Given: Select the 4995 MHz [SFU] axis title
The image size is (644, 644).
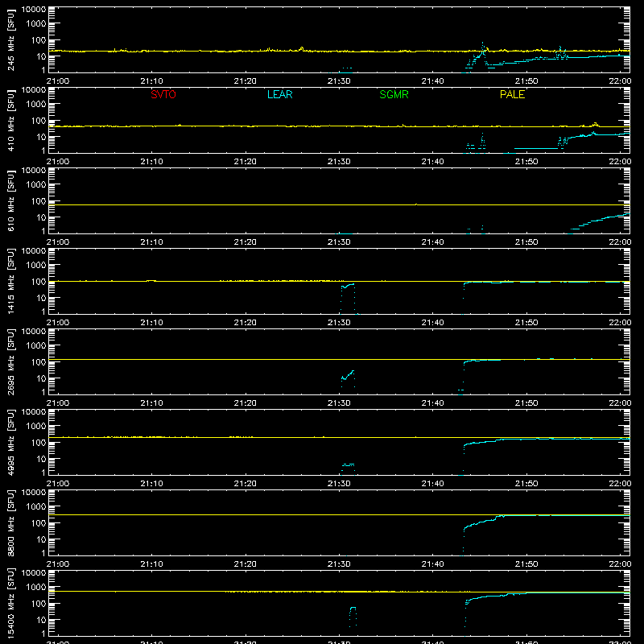Looking at the screenshot, I should [x=11, y=442].
